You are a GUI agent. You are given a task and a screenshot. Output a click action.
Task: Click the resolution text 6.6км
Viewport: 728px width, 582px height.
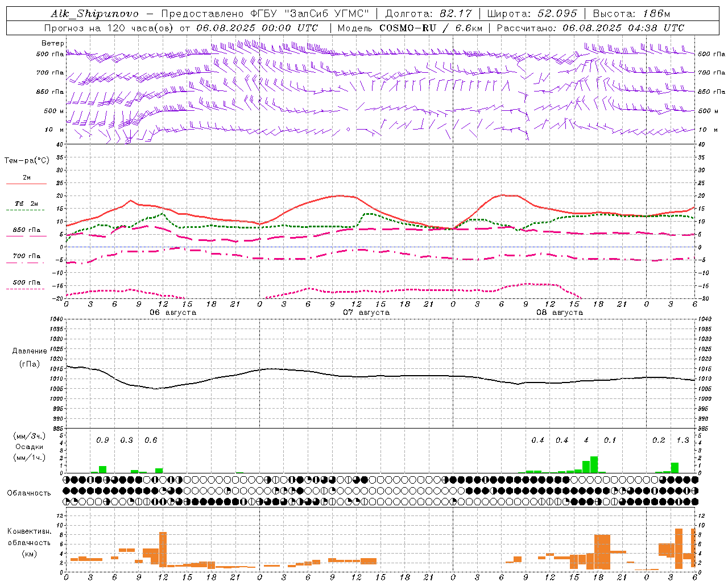tap(469, 28)
